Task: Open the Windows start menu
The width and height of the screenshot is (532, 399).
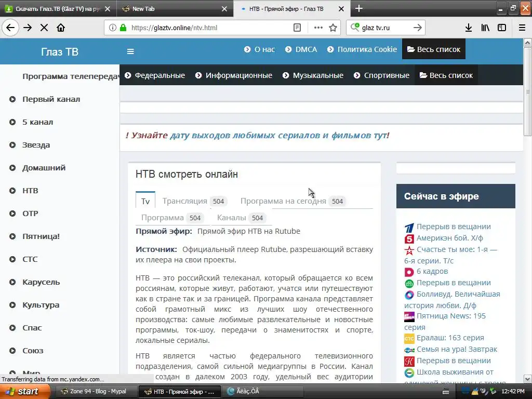Action: tap(25, 391)
